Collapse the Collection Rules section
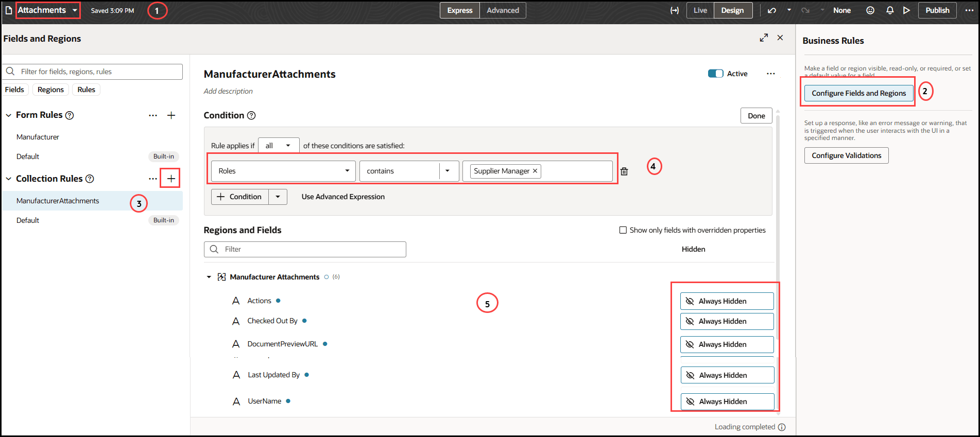Viewport: 980px width, 437px height. click(x=9, y=179)
